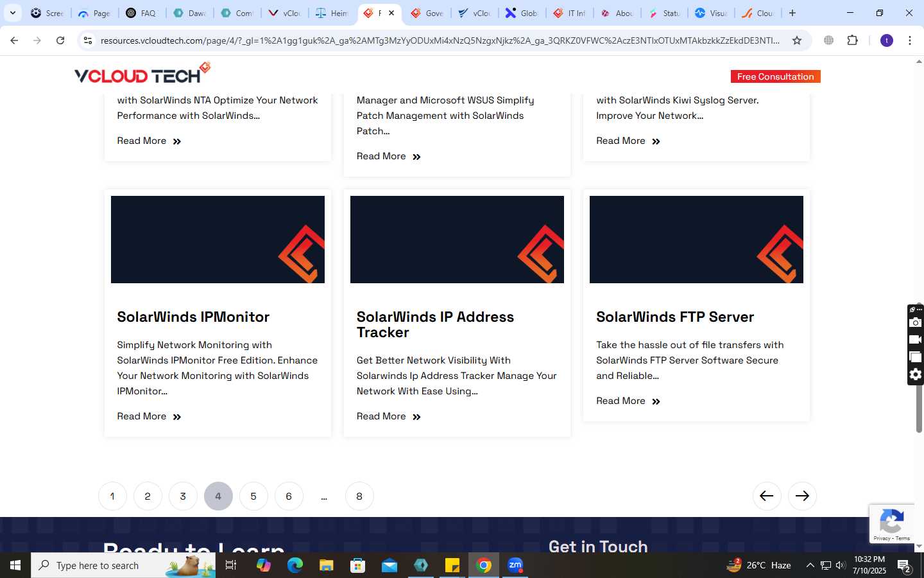The image size is (924, 578).
Task: Switch to the FAQ tab
Action: point(142,13)
